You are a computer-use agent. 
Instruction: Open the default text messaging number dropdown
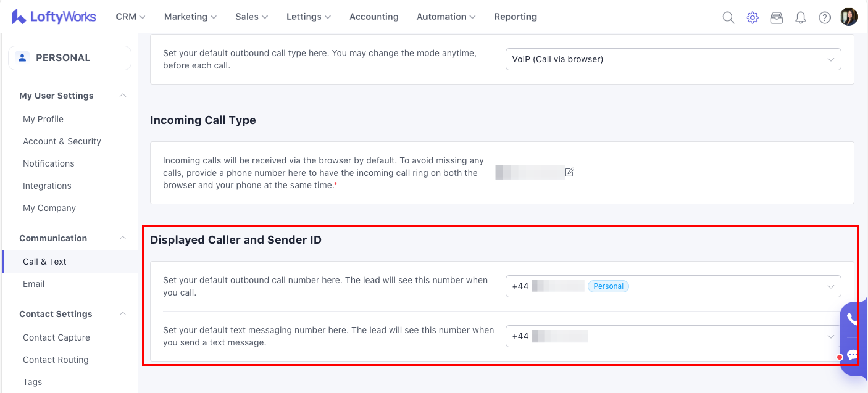tap(673, 336)
